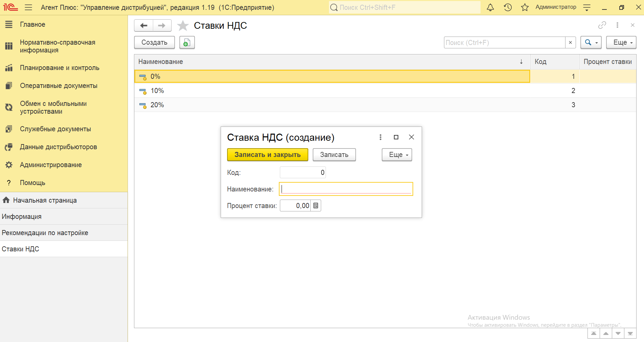Go back with the left arrow button

click(144, 25)
